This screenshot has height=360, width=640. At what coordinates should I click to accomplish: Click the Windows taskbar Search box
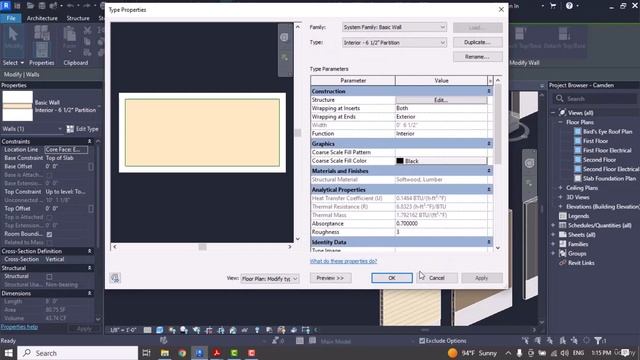[78, 353]
